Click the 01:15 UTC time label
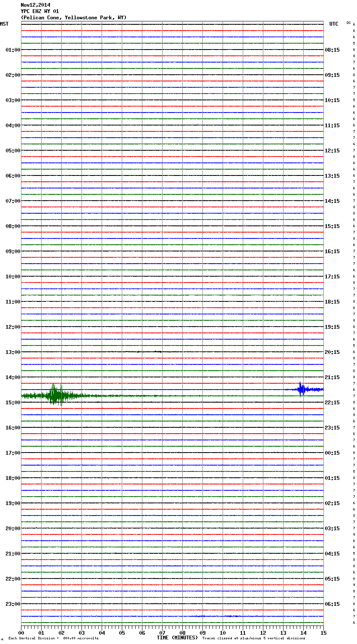Screen dimensions: 357x644 (332, 478)
